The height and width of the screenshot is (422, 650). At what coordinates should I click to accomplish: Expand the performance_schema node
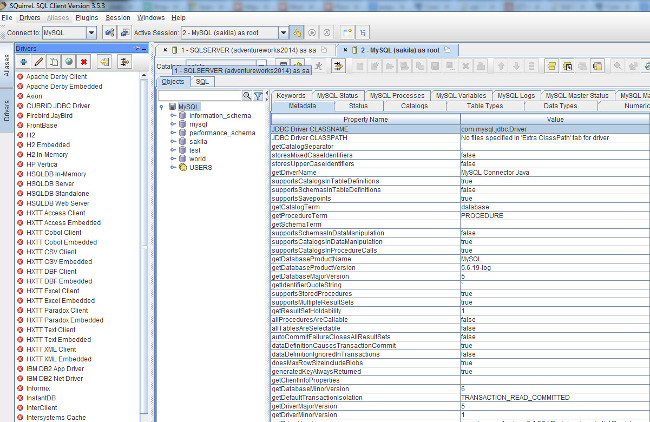point(173,133)
